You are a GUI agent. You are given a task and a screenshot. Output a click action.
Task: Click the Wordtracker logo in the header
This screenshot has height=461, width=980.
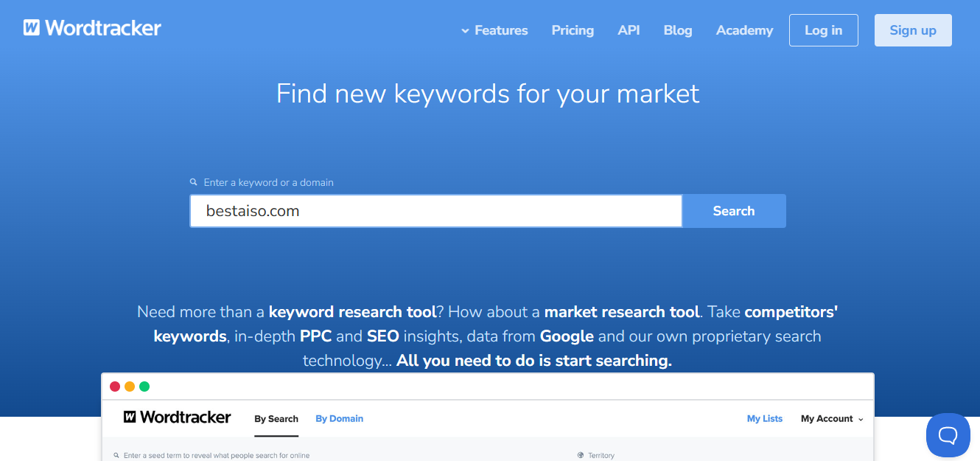tap(92, 28)
